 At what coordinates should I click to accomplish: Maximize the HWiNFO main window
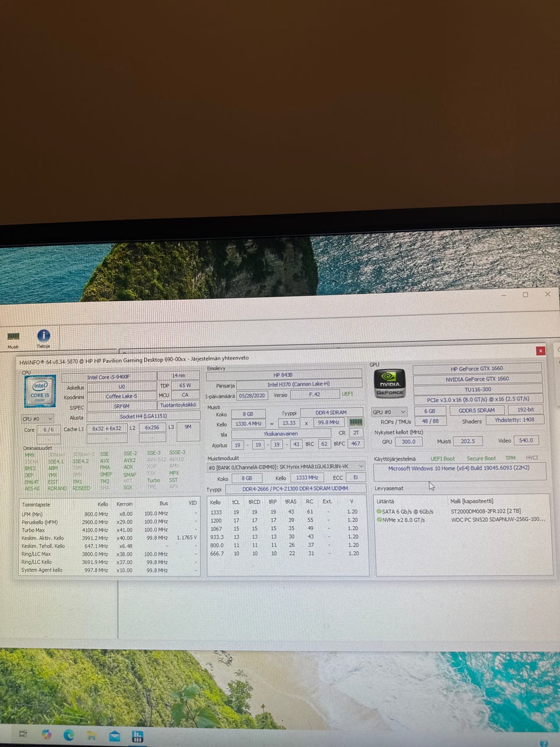coord(525,295)
